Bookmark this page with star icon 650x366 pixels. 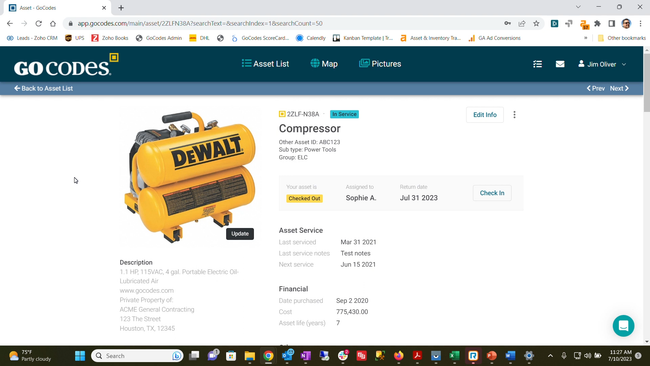pos(536,24)
